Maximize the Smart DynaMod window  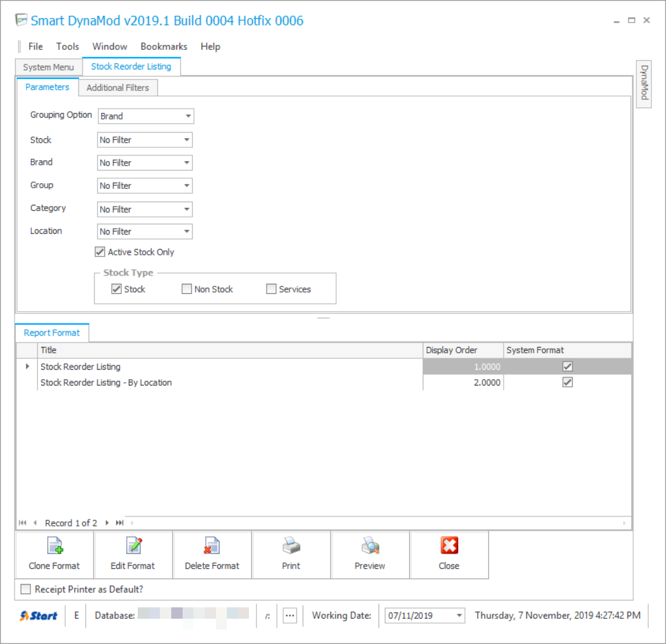point(632,20)
